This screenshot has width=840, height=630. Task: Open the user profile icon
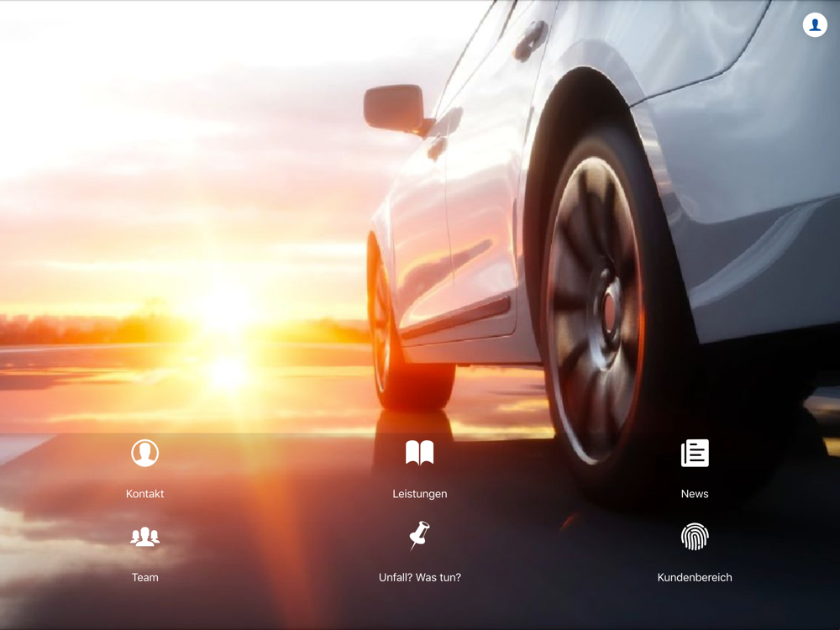click(x=815, y=24)
